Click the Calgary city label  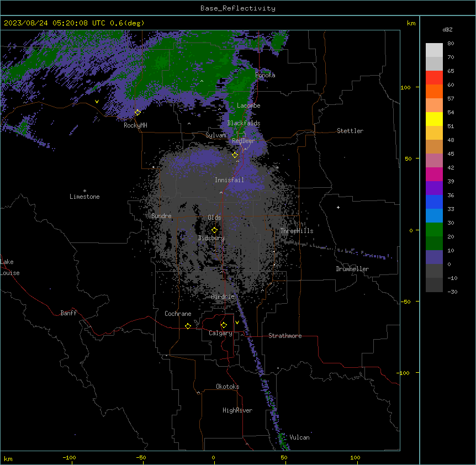pos(220,333)
